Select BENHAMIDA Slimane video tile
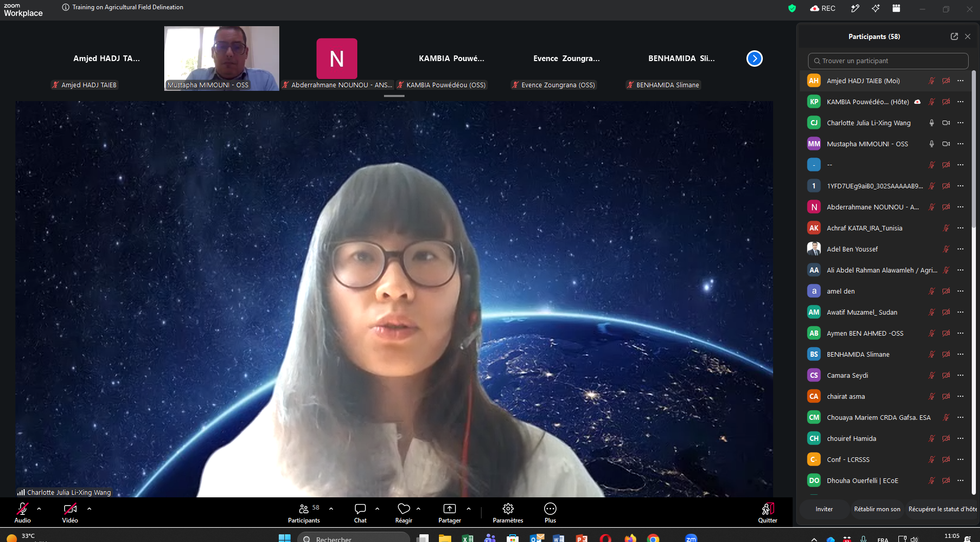This screenshot has width=980, height=542. pyautogui.click(x=682, y=59)
